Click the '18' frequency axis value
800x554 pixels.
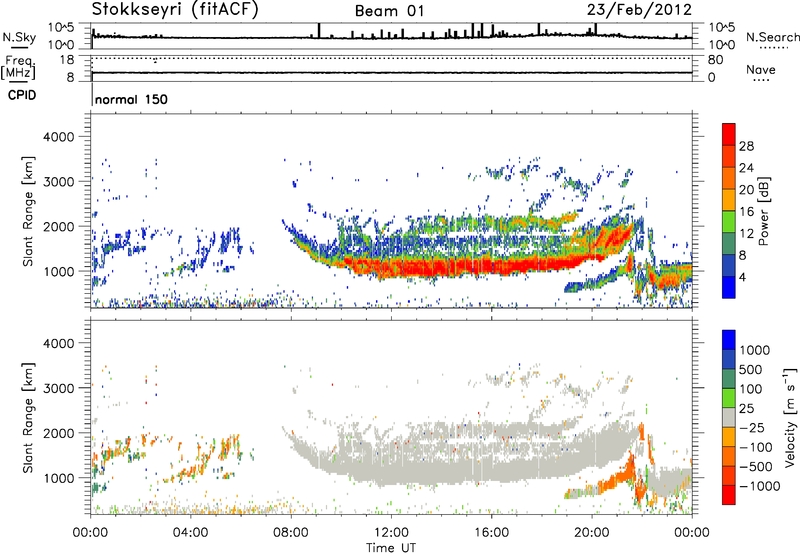(x=67, y=60)
